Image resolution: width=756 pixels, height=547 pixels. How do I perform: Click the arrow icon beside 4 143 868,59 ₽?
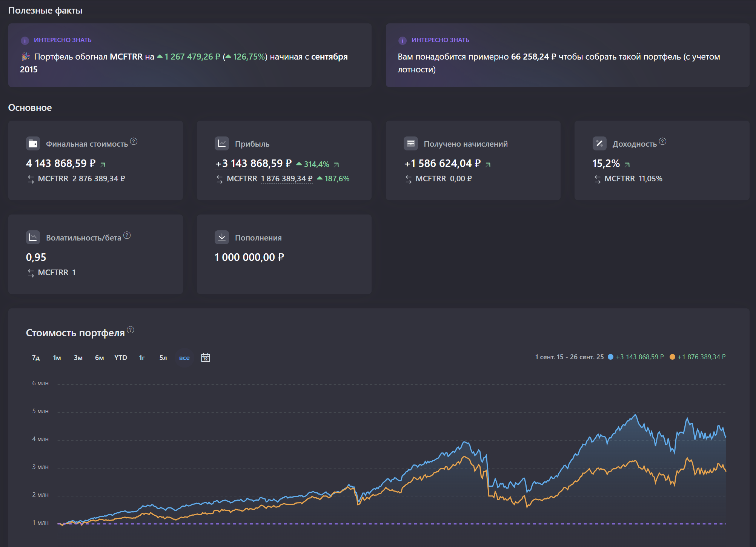coord(103,164)
